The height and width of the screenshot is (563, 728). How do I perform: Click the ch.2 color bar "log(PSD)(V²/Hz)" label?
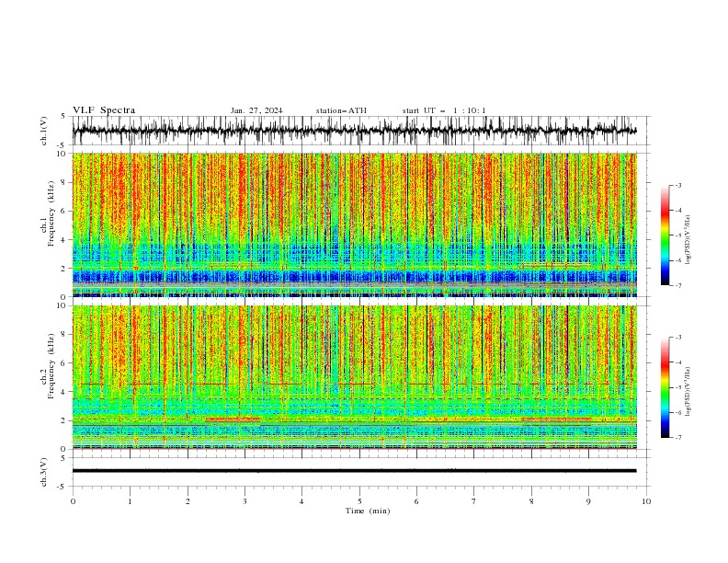[x=688, y=392]
